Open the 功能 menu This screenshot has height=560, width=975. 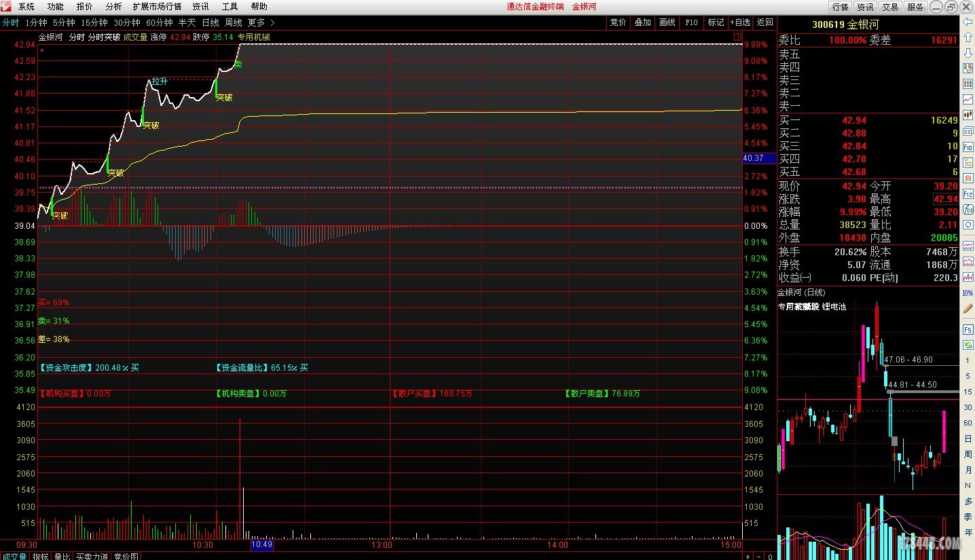coord(56,7)
